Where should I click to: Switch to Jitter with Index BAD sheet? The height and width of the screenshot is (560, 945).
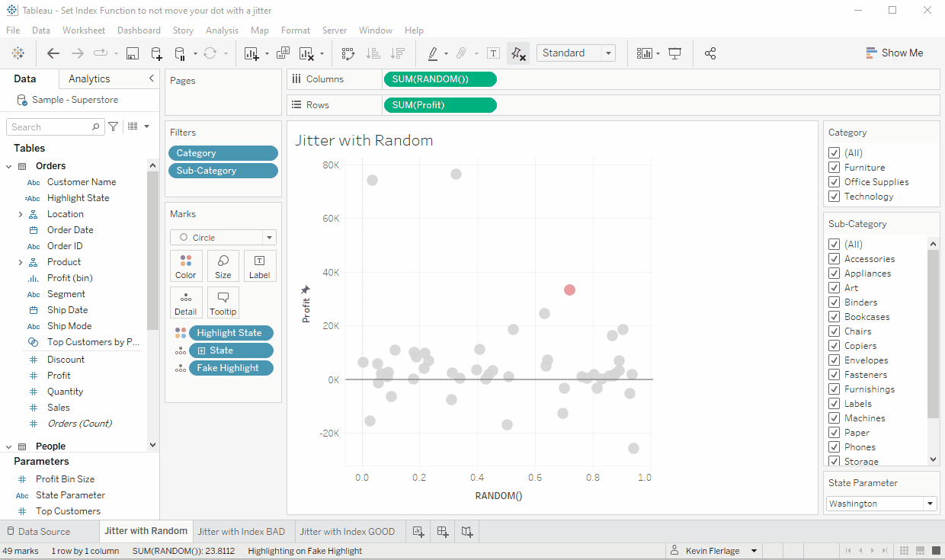point(242,532)
